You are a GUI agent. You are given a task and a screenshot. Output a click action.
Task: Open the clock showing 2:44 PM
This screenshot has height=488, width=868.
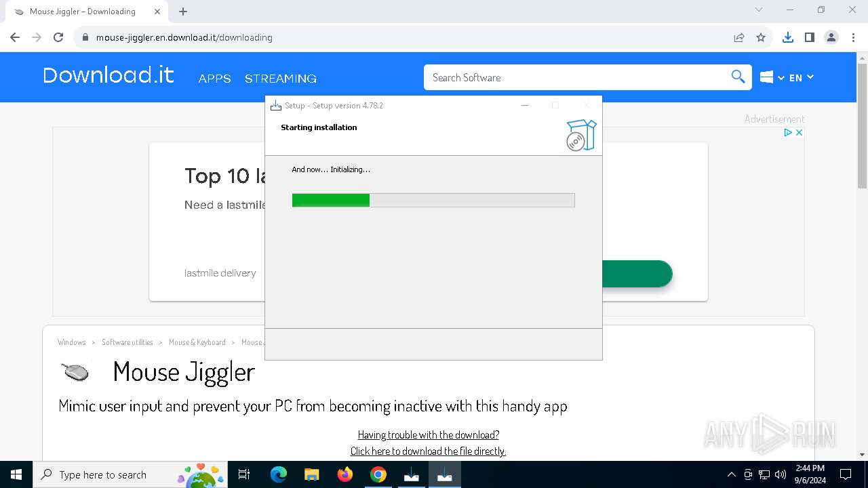pos(810,474)
